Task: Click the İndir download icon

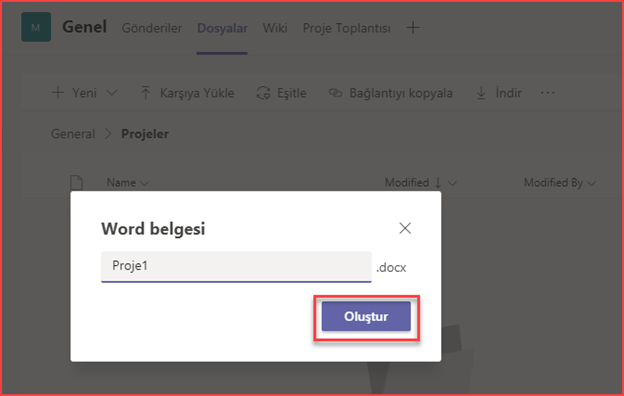Action: click(481, 93)
